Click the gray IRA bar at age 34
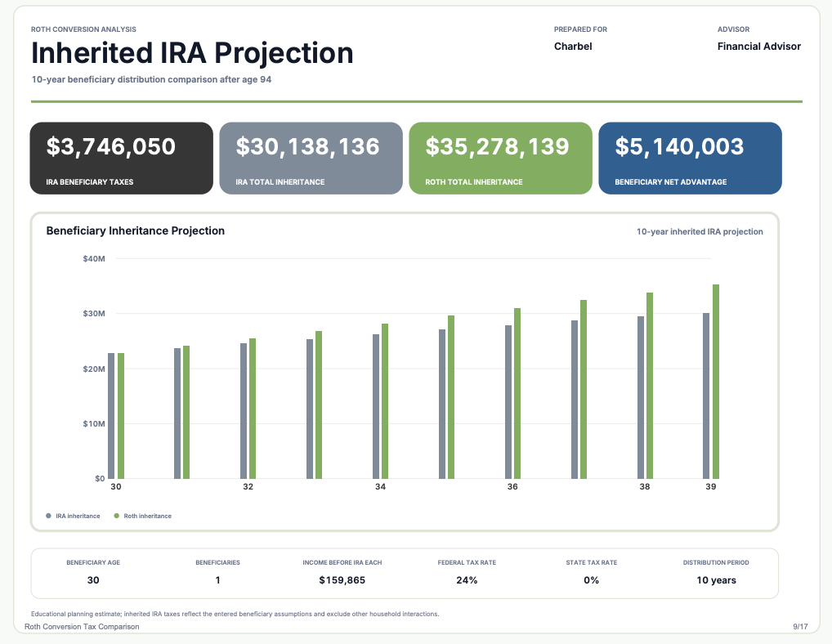The image size is (832, 644). (376, 406)
